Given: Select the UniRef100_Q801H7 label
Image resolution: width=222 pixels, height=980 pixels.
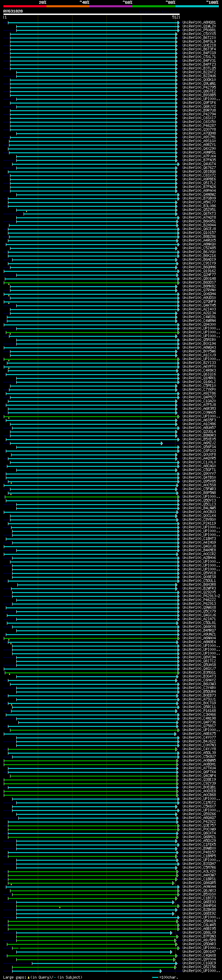Looking at the screenshot, I should pyautogui.click(x=199, y=951).
